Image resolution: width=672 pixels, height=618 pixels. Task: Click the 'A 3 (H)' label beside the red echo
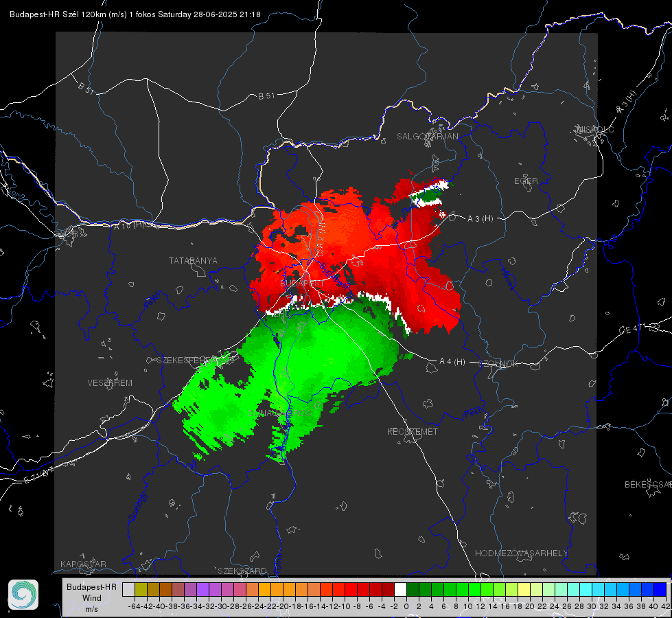[480, 219]
